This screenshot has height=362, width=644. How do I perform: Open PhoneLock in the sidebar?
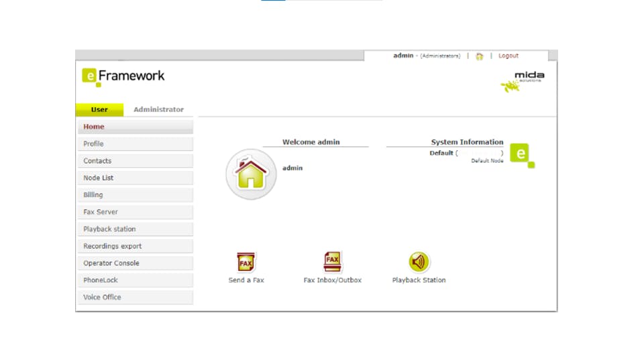[x=136, y=280]
